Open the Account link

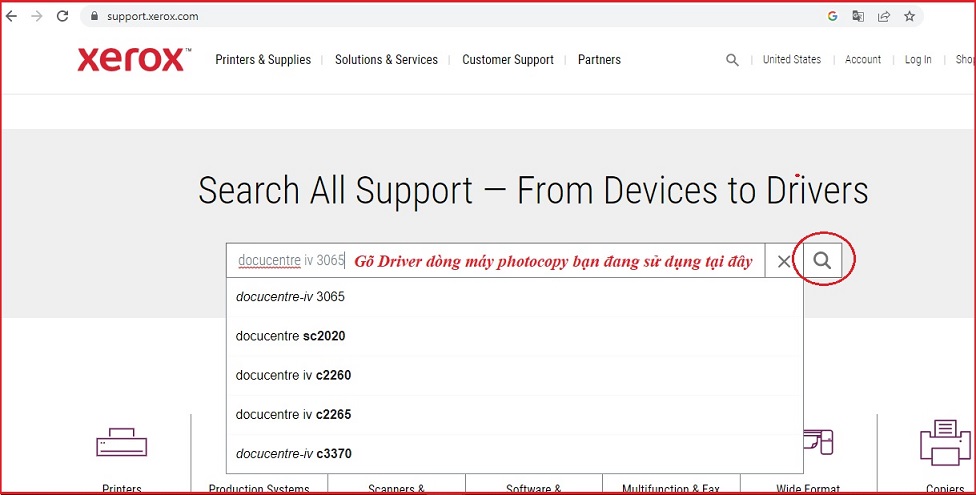click(x=863, y=60)
